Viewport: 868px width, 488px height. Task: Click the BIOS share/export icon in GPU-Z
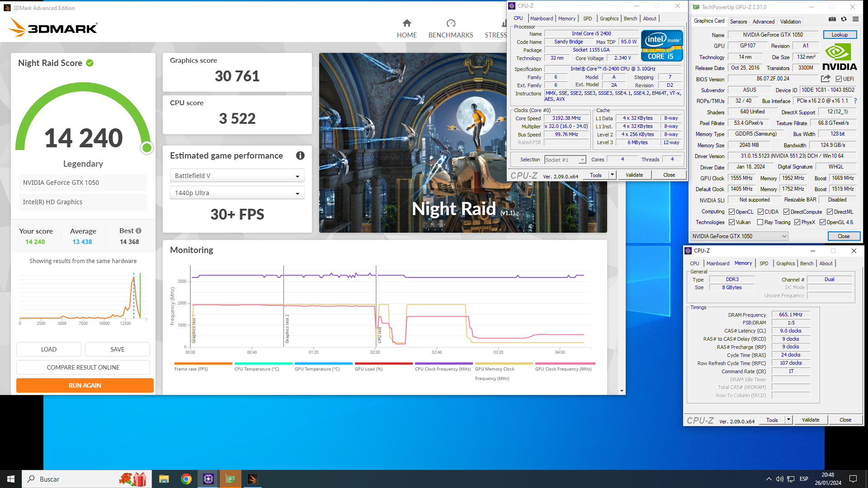pyautogui.click(x=826, y=79)
